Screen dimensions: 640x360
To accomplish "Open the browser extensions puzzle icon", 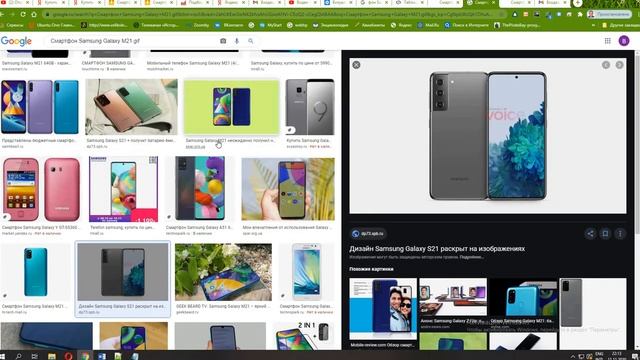I will (580, 14).
